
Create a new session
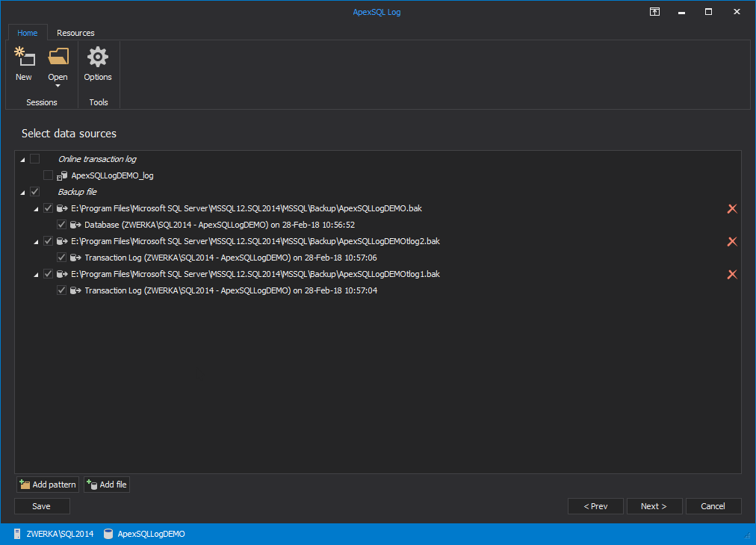click(23, 63)
